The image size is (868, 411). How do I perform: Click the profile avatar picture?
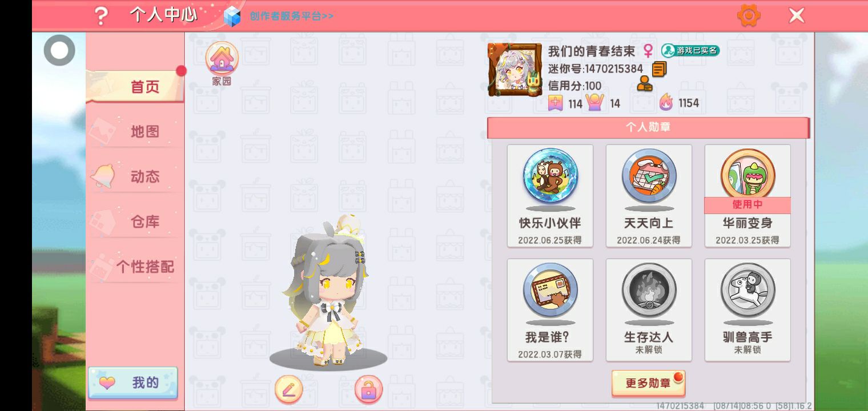[x=515, y=69]
